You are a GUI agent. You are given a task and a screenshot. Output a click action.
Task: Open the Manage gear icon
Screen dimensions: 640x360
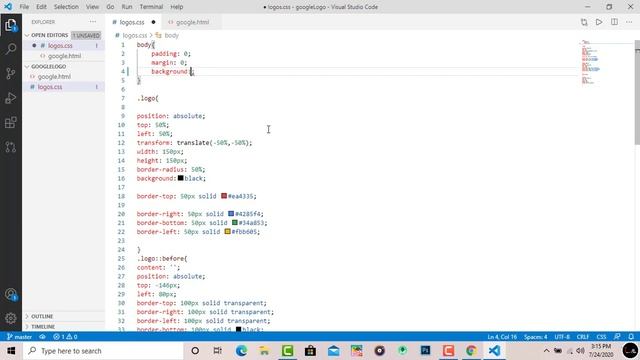[x=11, y=318]
